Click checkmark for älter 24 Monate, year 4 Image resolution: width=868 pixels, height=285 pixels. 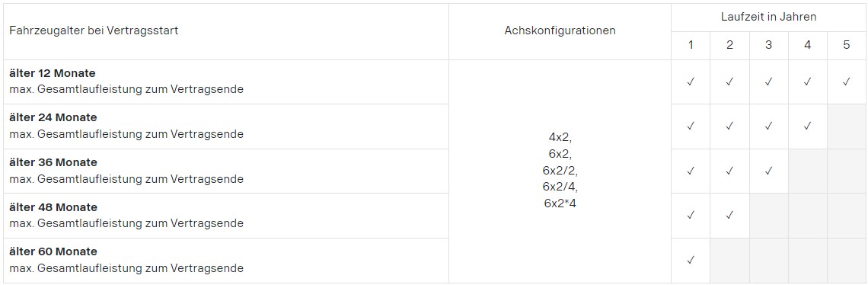807,126
